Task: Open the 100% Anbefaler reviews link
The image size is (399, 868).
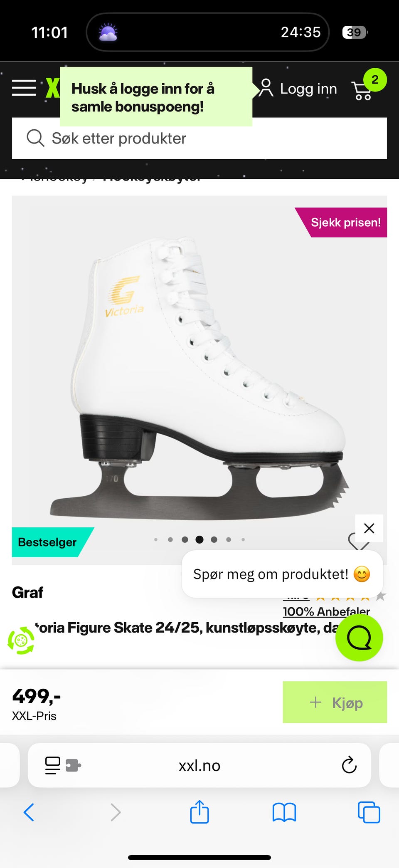Action: tap(326, 611)
